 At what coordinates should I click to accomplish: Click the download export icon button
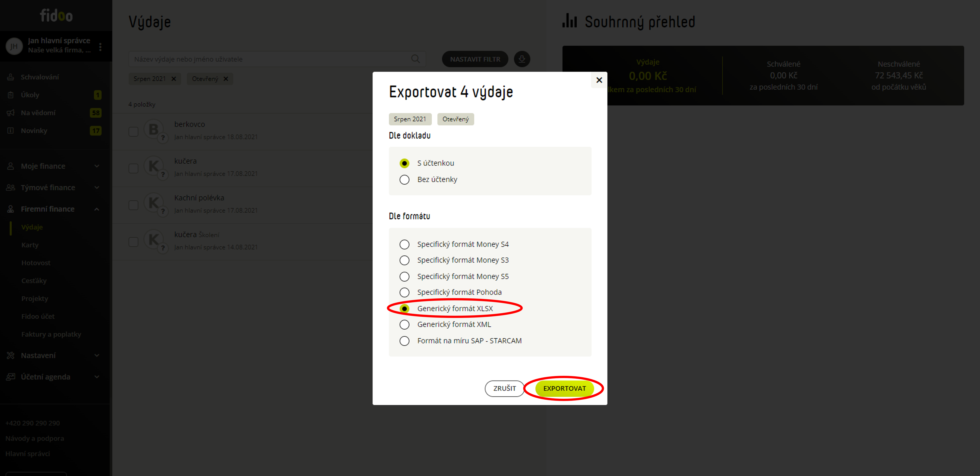(x=522, y=59)
